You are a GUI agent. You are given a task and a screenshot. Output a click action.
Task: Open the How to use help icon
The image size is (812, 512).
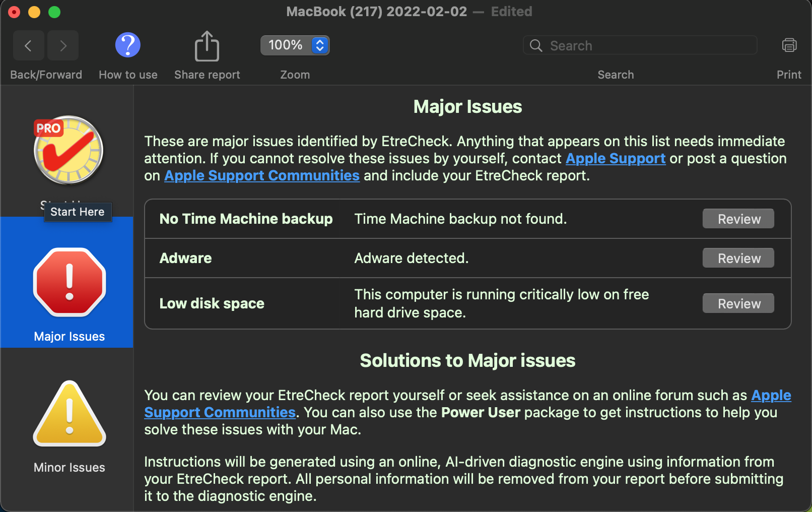tap(128, 45)
